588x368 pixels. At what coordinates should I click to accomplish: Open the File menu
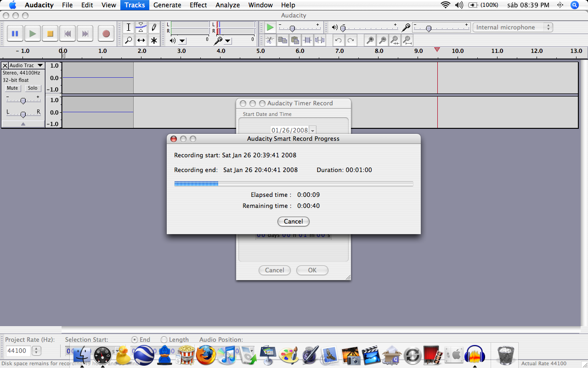(67, 5)
